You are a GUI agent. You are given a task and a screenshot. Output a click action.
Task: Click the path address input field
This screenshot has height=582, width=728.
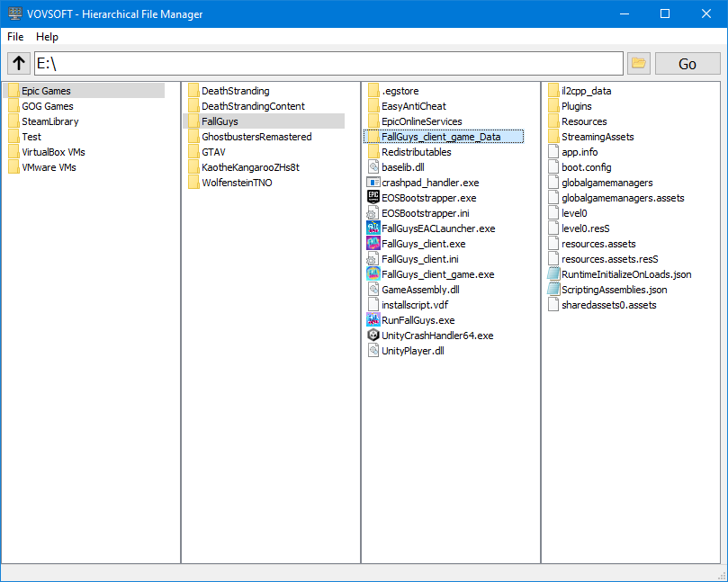[328, 64]
